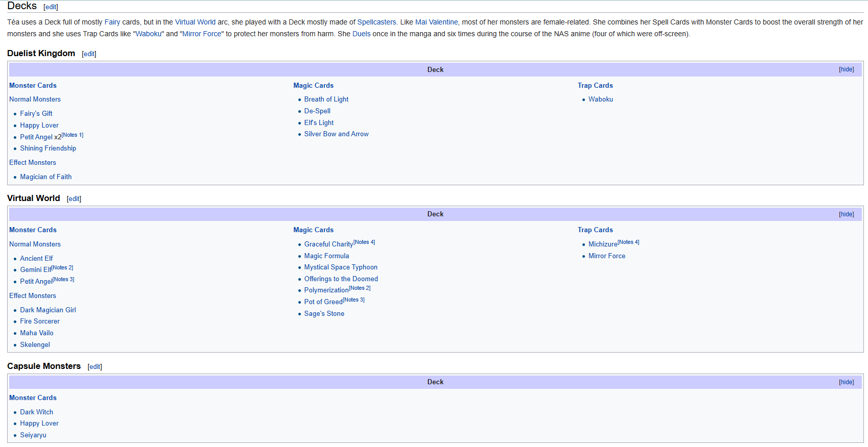The height and width of the screenshot is (447, 868).
Task: Open the Fairy link in the intro paragraph
Action: click(112, 22)
